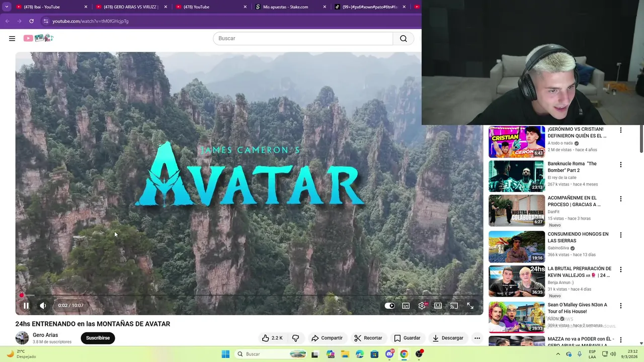Open the 'GERÓNIMO VS CRISTIAN' video thumbnail
Screen dimensions: 644x362
(x=517, y=142)
